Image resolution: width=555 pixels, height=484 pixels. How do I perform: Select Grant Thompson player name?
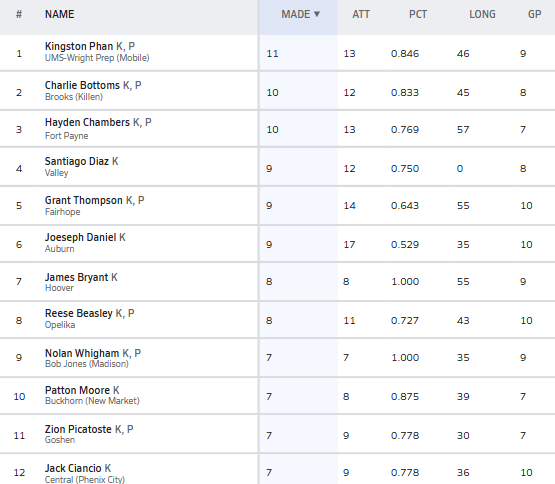click(x=84, y=200)
